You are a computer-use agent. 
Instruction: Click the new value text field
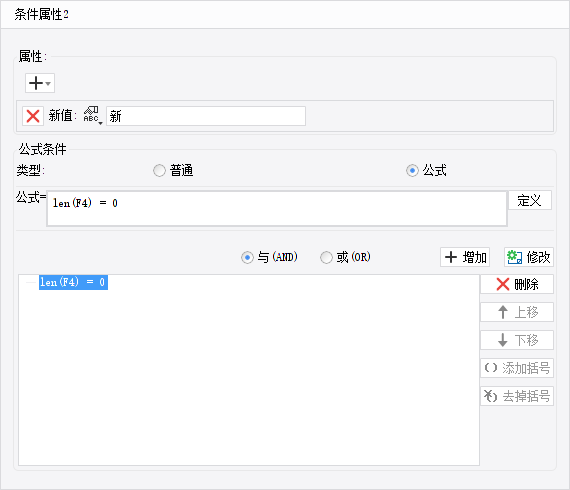point(206,116)
